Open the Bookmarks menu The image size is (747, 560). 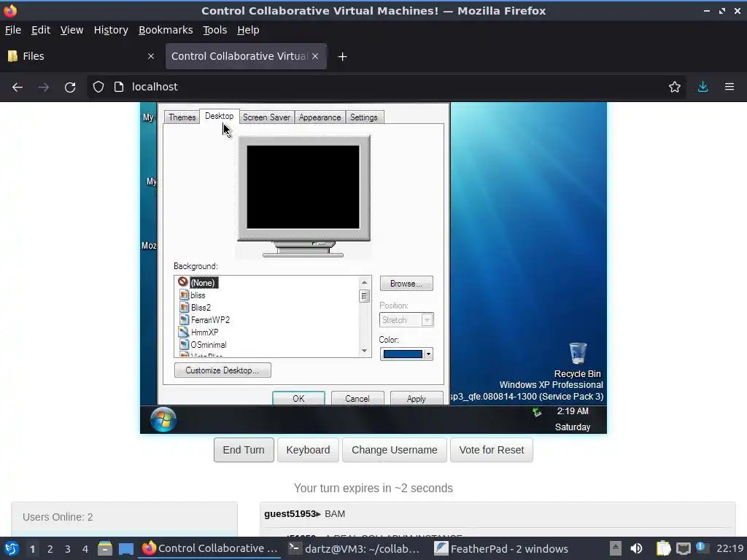[x=166, y=30]
